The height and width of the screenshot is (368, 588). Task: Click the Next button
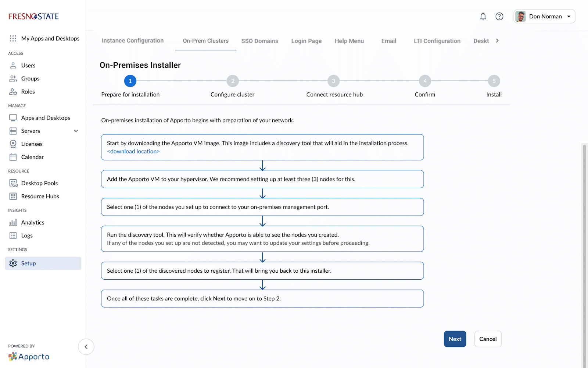455,339
